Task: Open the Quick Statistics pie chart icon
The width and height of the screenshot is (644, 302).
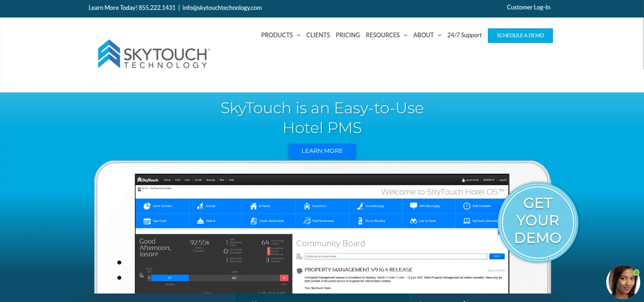Action: pyautogui.click(x=147, y=206)
